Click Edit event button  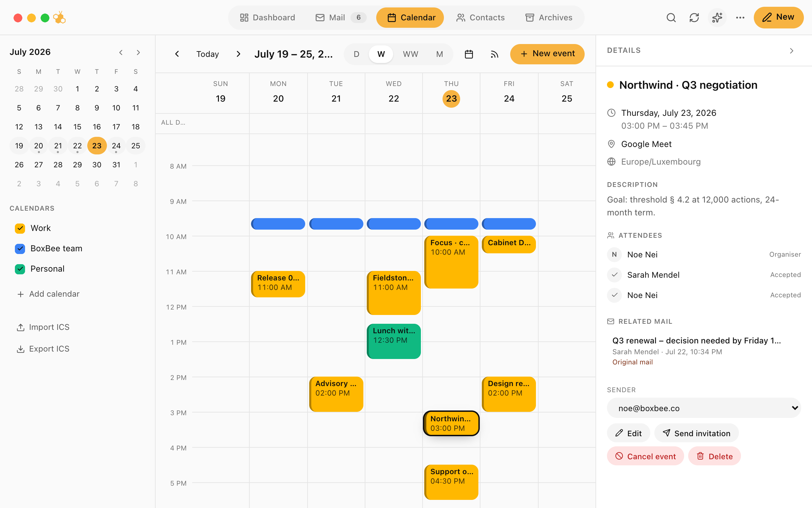(x=628, y=433)
